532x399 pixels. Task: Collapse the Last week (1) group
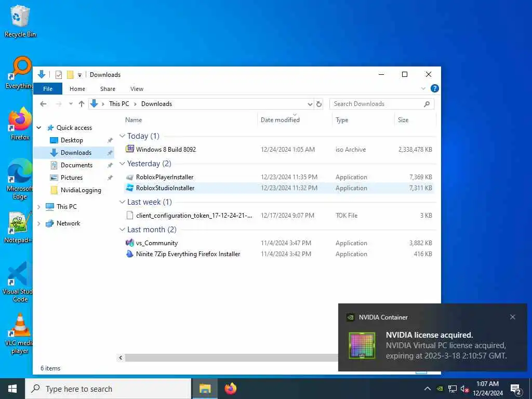(123, 202)
